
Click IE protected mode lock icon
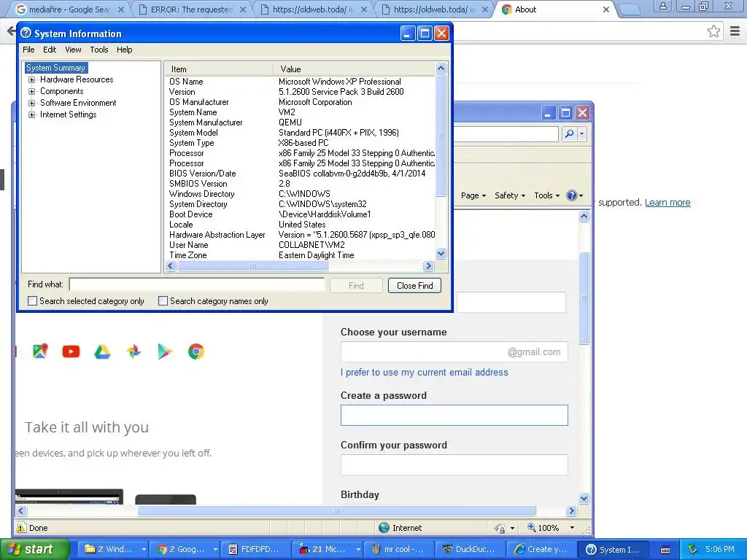pyautogui.click(x=500, y=528)
